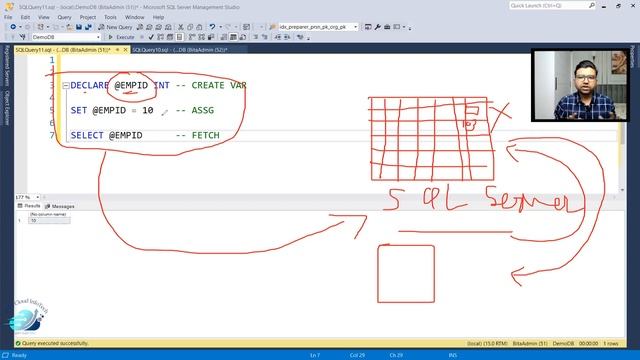Click the Paste icon
The image size is (640, 360).
click(x=199, y=27)
